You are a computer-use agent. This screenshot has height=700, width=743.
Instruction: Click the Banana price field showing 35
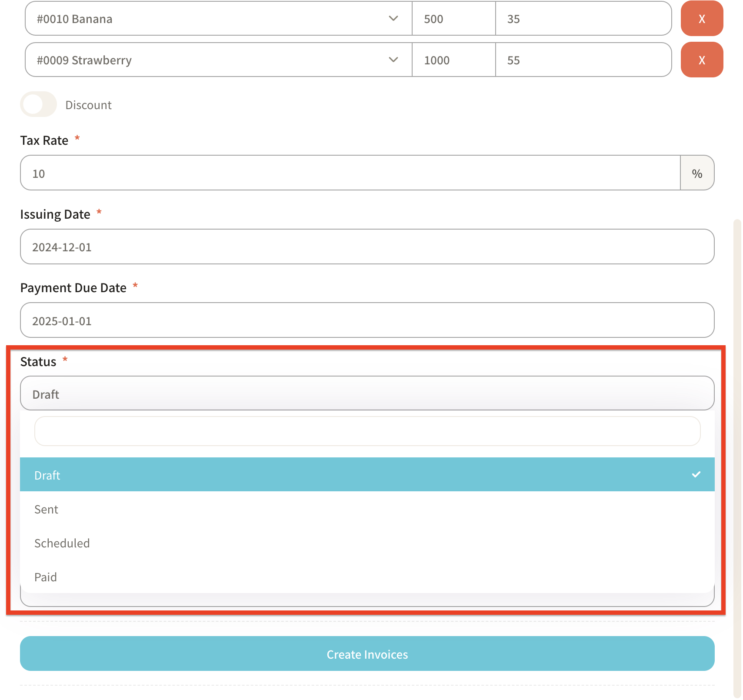point(583,19)
